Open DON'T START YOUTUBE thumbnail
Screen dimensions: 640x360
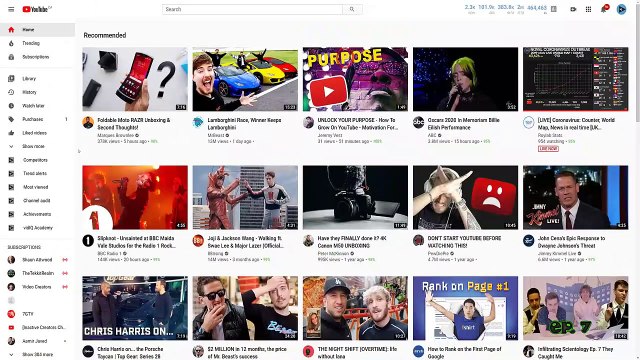click(465, 197)
